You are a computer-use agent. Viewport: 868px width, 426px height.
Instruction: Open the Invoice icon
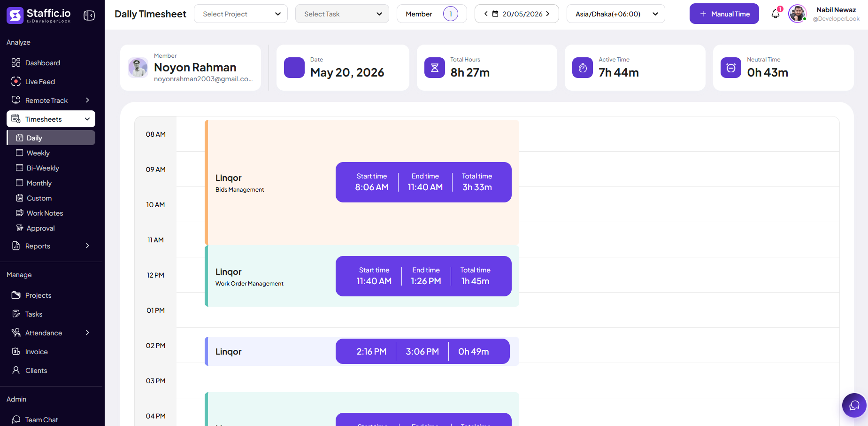[16, 351]
